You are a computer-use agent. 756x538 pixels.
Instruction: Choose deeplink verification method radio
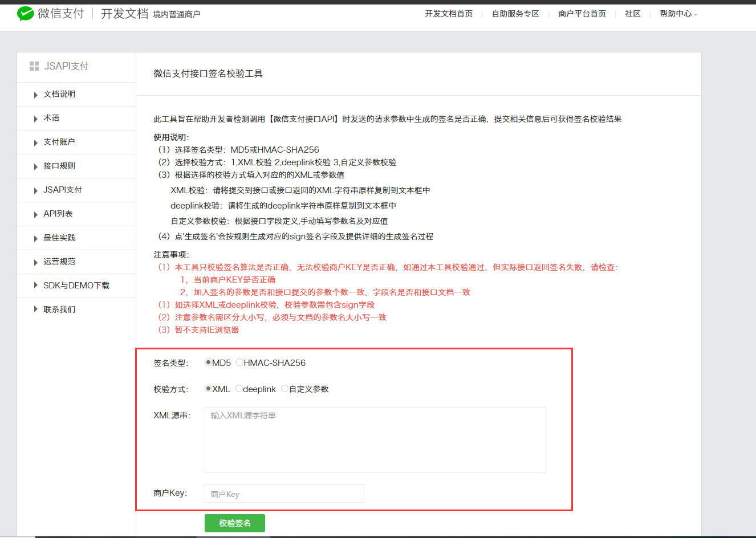[x=239, y=389]
